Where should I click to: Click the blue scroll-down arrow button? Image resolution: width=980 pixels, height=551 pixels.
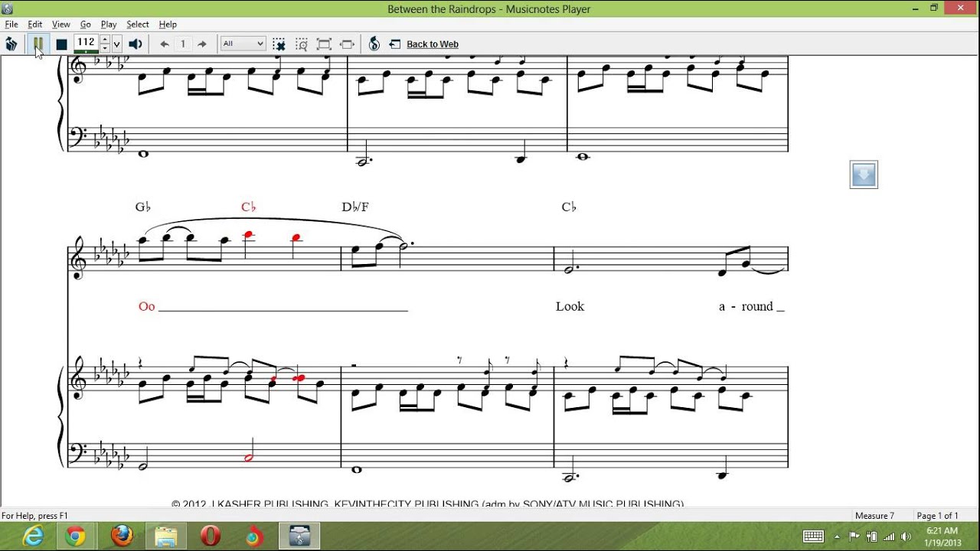[x=864, y=174]
